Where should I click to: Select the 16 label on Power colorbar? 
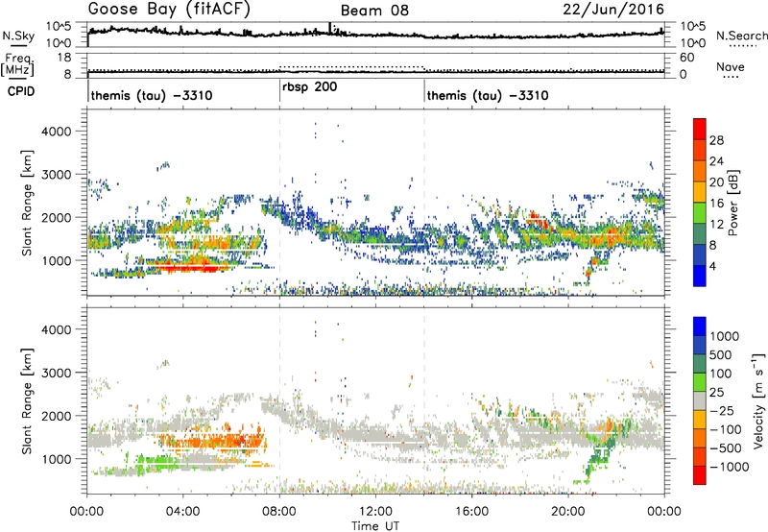716,204
